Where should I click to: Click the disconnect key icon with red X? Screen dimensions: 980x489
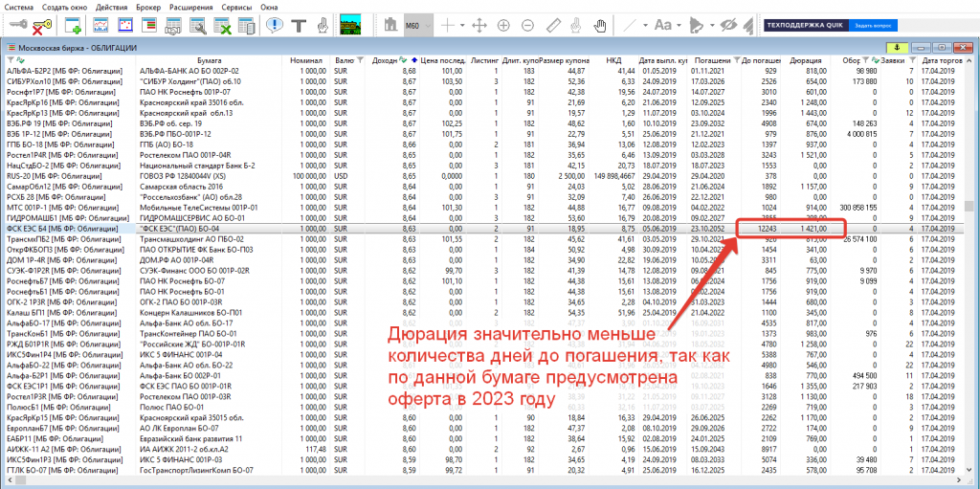pyautogui.click(x=41, y=26)
